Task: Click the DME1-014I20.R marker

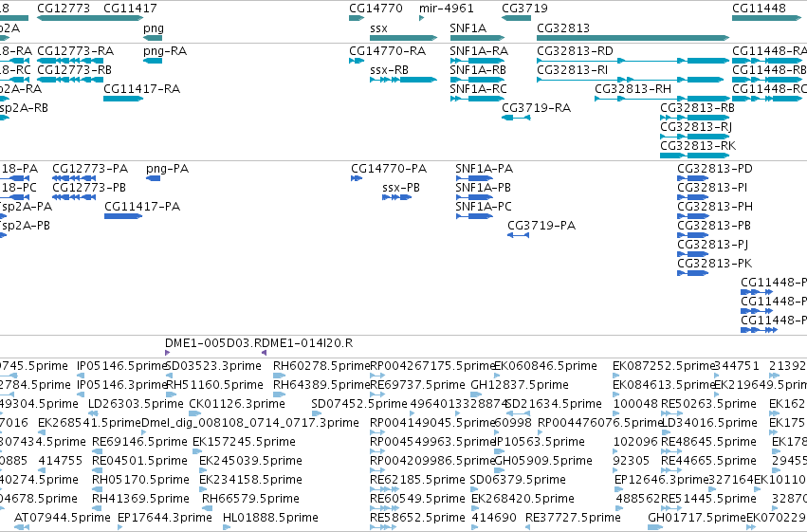Action: click(264, 353)
